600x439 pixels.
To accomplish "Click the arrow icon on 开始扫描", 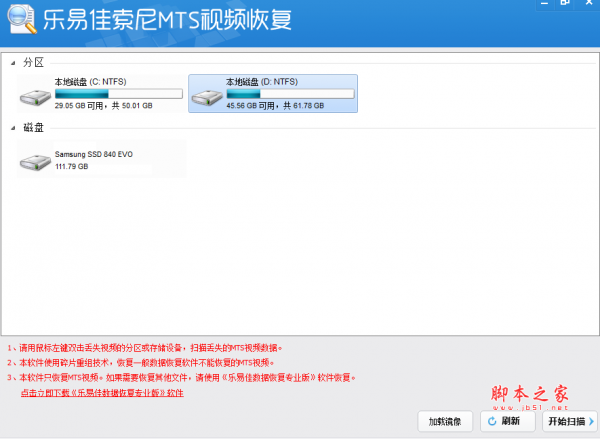I will [x=592, y=421].
